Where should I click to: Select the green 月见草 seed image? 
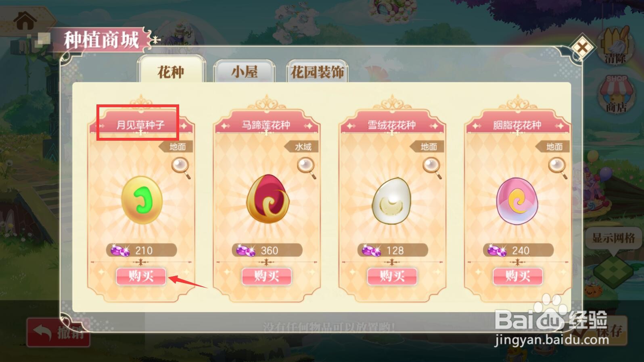tap(142, 200)
